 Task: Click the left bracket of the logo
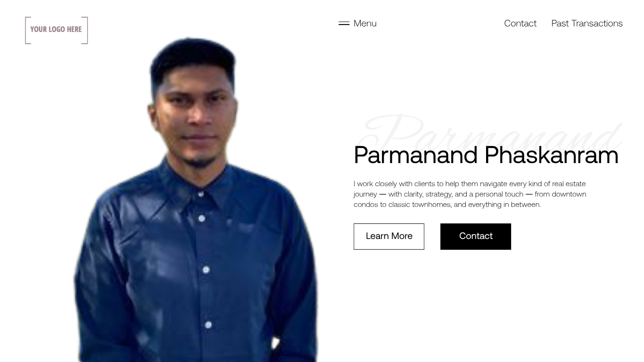27,30
